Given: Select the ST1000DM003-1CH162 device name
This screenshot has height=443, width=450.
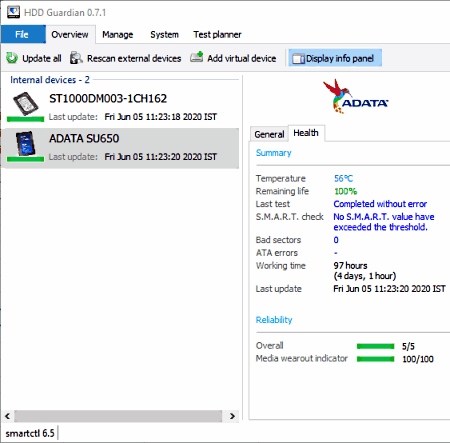Looking at the screenshot, I should pos(108,99).
